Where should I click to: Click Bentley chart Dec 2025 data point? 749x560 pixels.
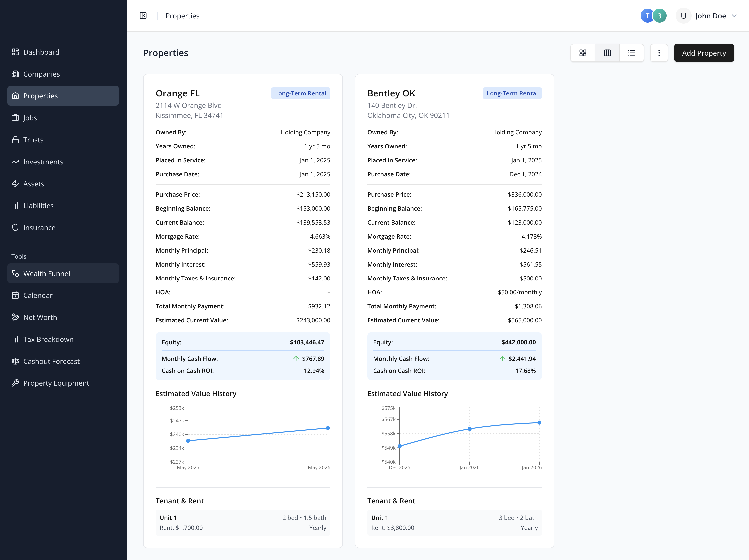point(399,446)
